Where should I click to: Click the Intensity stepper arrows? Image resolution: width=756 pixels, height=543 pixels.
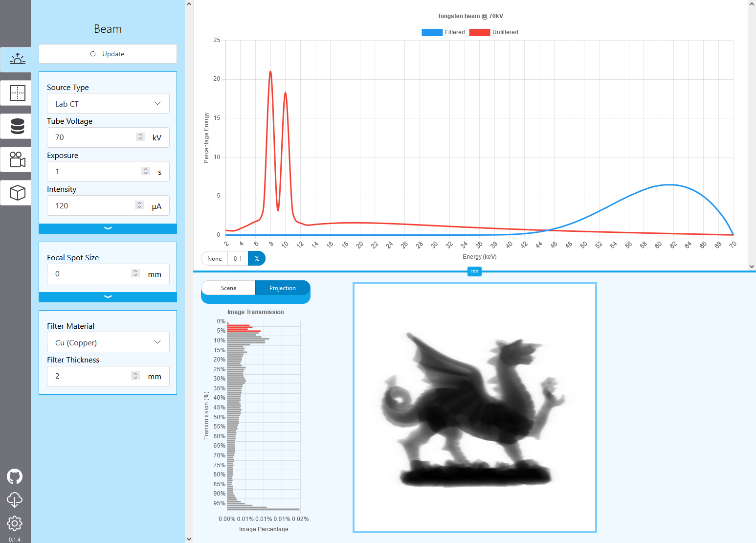[139, 205]
